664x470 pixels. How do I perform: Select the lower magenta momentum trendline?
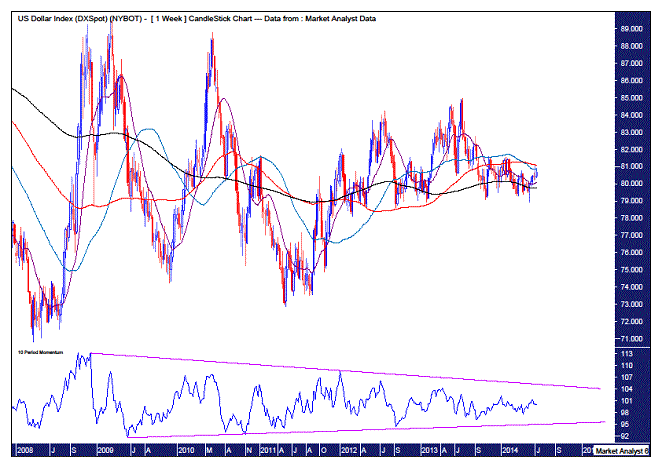[x=366, y=429]
